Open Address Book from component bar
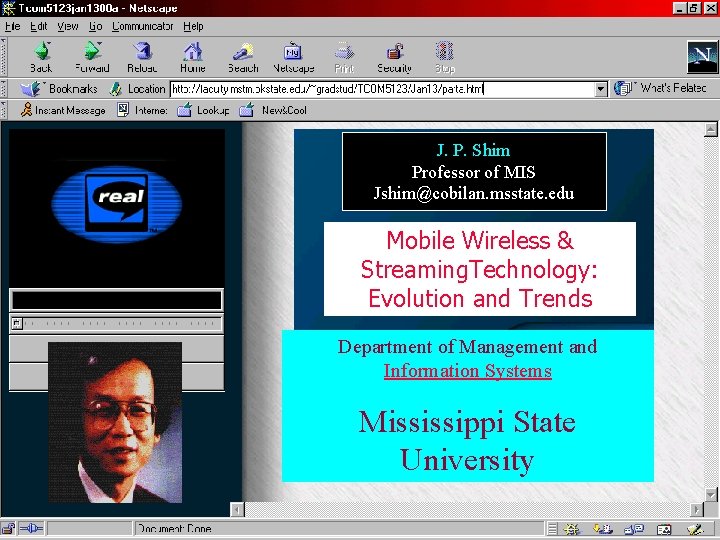Screen dimensions: 720x540 point(664,529)
